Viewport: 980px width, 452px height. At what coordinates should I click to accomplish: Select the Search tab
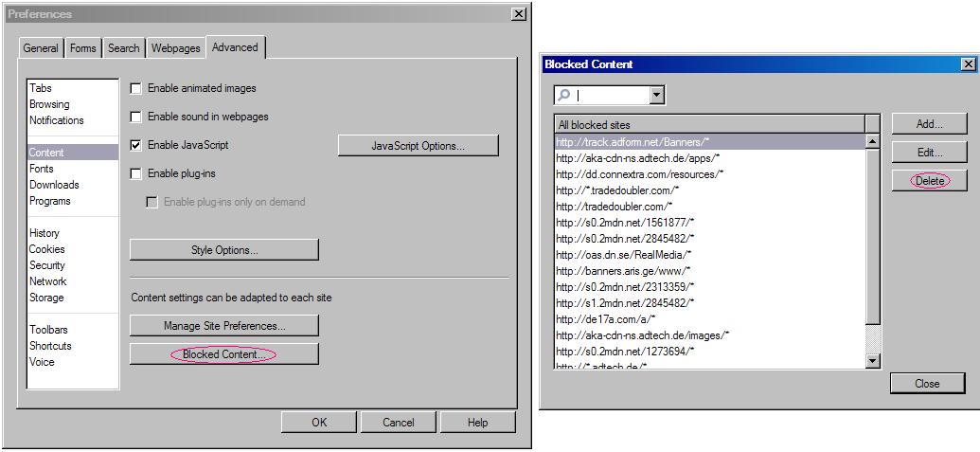(124, 47)
